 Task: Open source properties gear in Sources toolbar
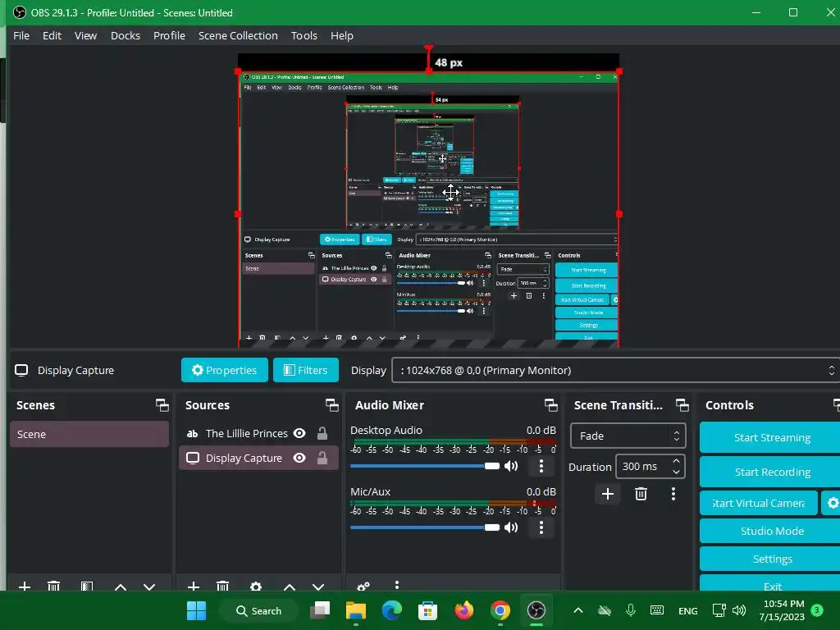pyautogui.click(x=256, y=586)
